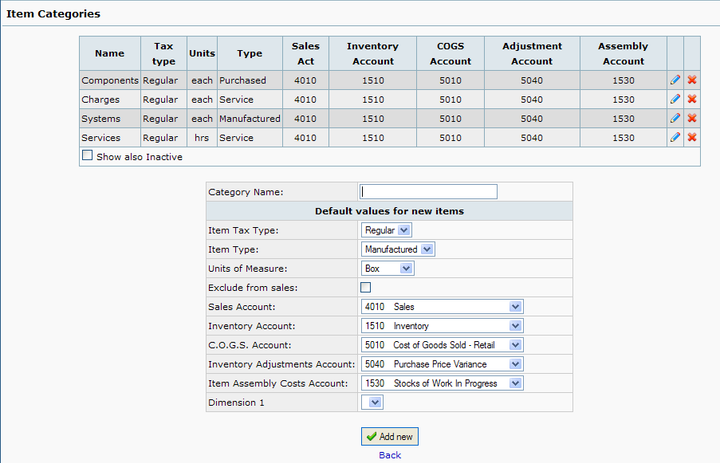The width and height of the screenshot is (720, 463).
Task: Expand the Item Type dropdown
Action: [x=397, y=249]
